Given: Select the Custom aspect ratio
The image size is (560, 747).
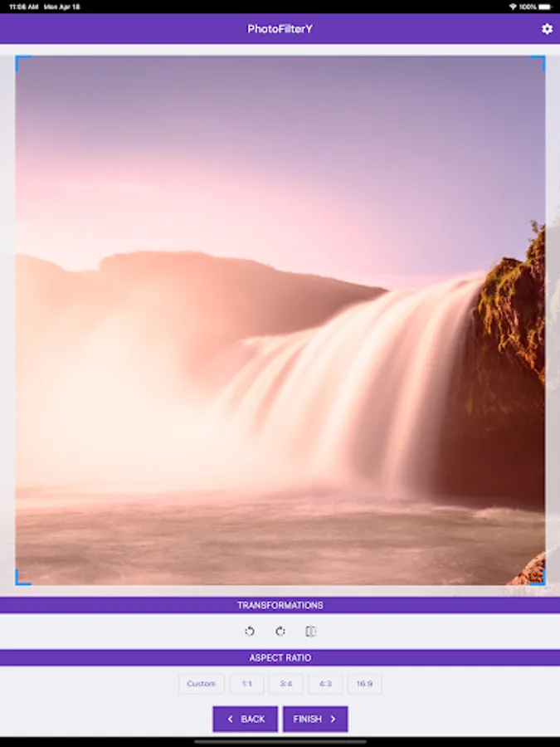Looking at the screenshot, I should coord(201,684).
